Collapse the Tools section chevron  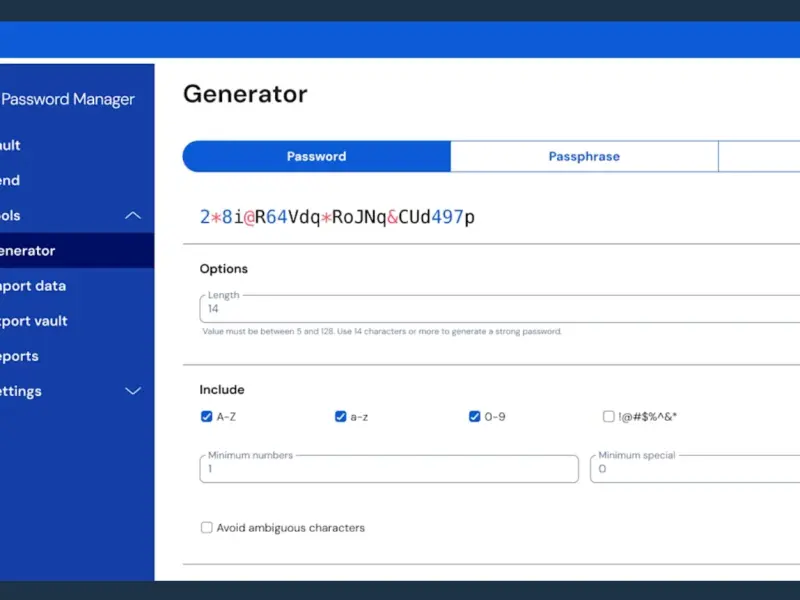click(x=132, y=216)
